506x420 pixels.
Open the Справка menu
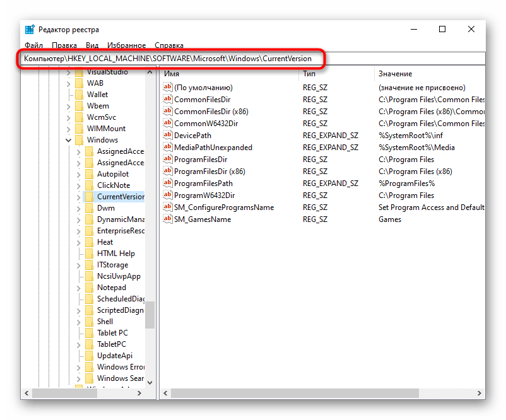169,45
